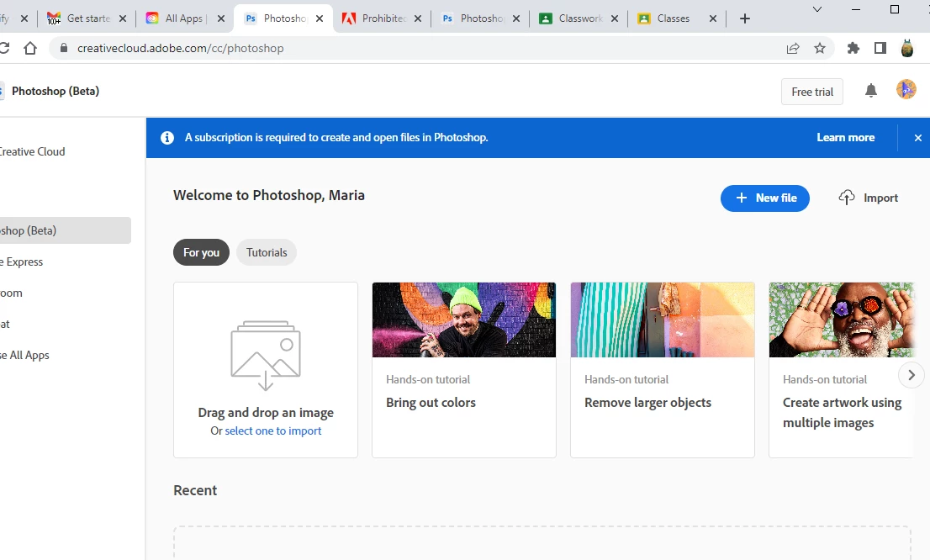
Task: Open the extensions puzzle icon
Action: pyautogui.click(x=853, y=48)
